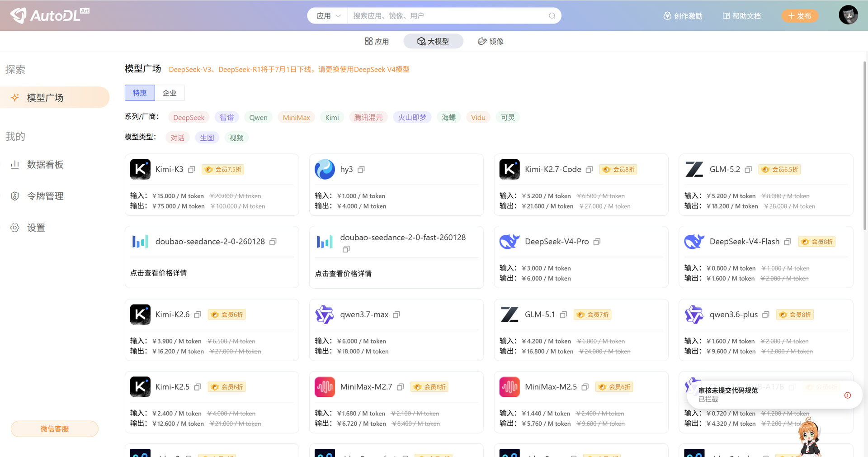Open 模型广场 in the sidebar
868x457 pixels.
point(55,97)
